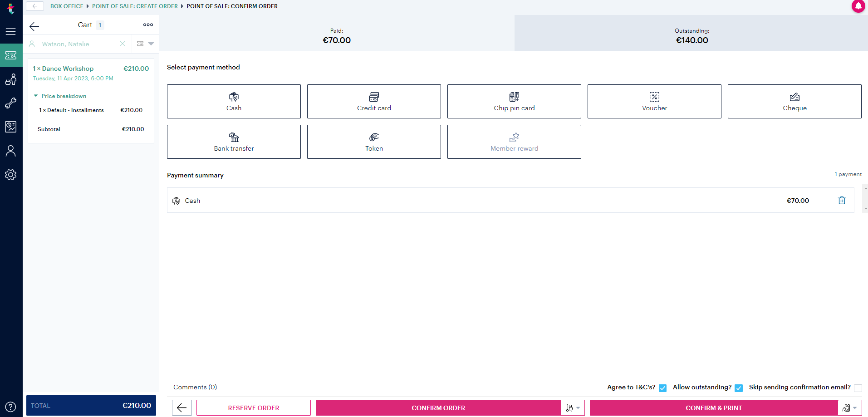Viewport: 868px width, 417px height.
Task: Select the Cash payment method icon
Action: tap(233, 101)
